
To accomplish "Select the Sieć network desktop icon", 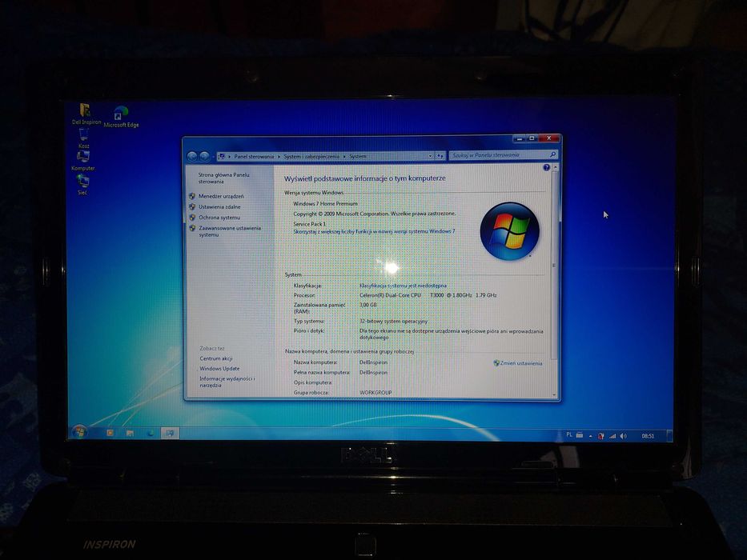I will click(82, 185).
